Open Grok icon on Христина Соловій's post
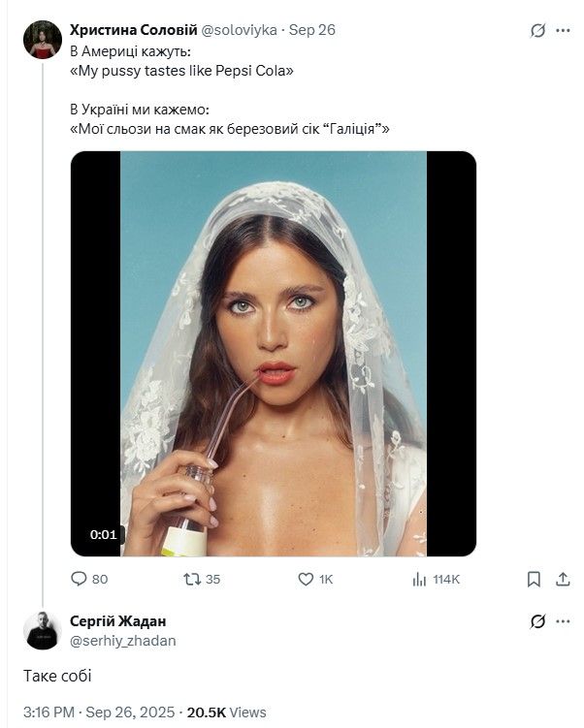 [538, 30]
